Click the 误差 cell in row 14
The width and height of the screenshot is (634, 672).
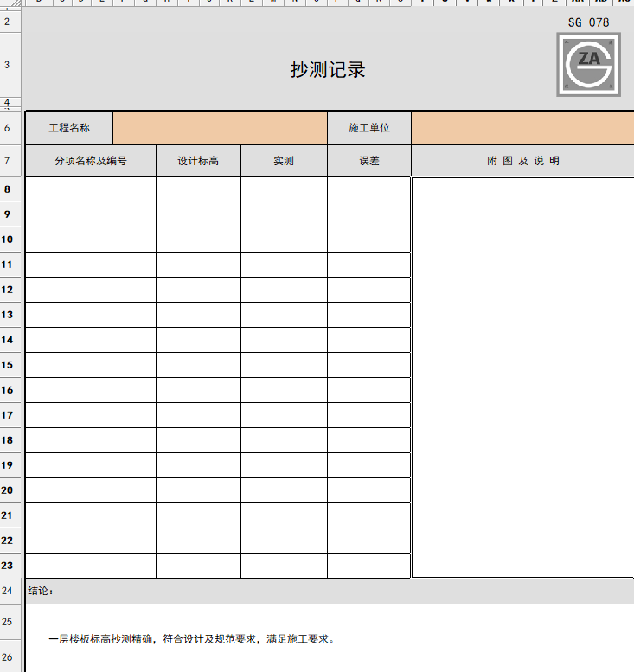point(369,340)
